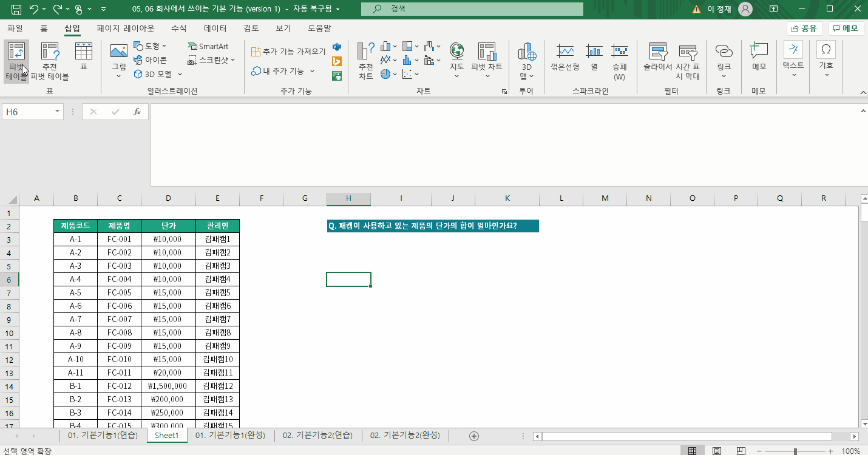Insert a column or bar chart
The height and width of the screenshot is (455, 868).
coord(388,46)
